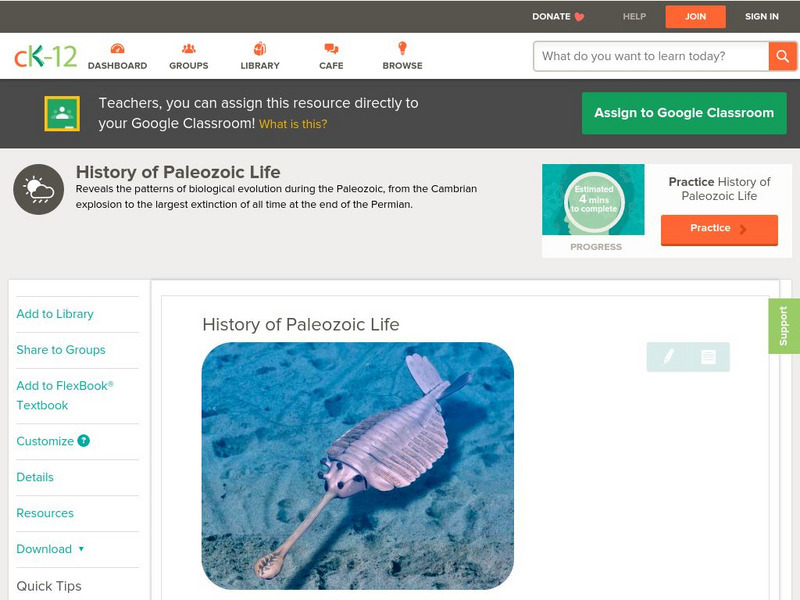The height and width of the screenshot is (600, 800).
Task: Open the Support side tab
Action: coord(783,326)
